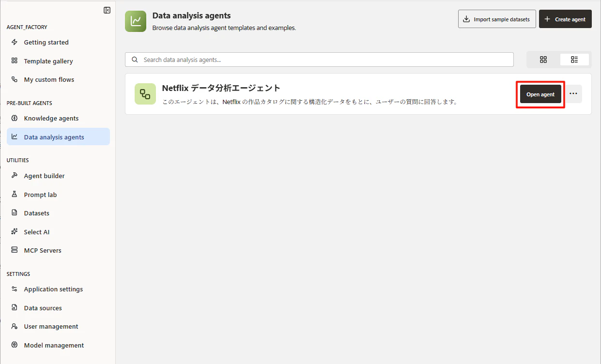Screen dimensions: 601x364
Task: Click the Knowledge agents brain icon
Action: 15,118
